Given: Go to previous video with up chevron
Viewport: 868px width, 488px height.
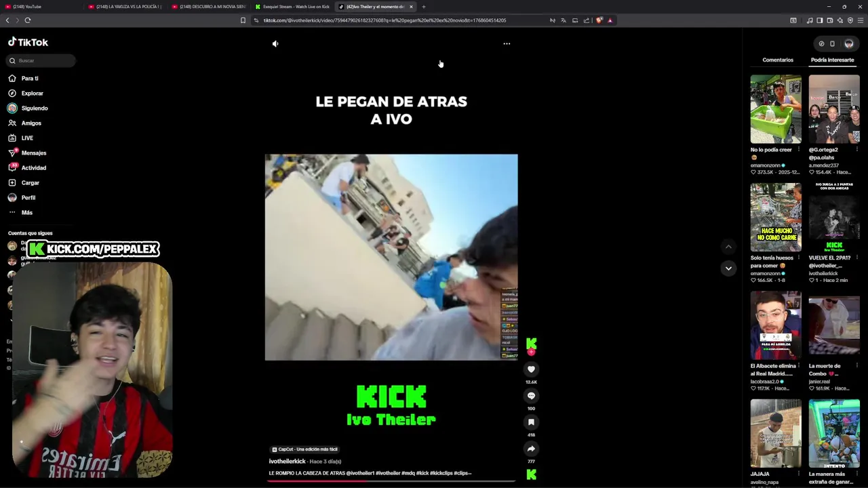Looking at the screenshot, I should coord(728,247).
